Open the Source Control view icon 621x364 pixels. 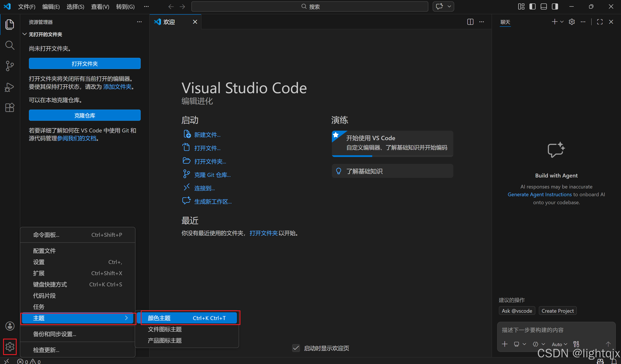point(10,66)
